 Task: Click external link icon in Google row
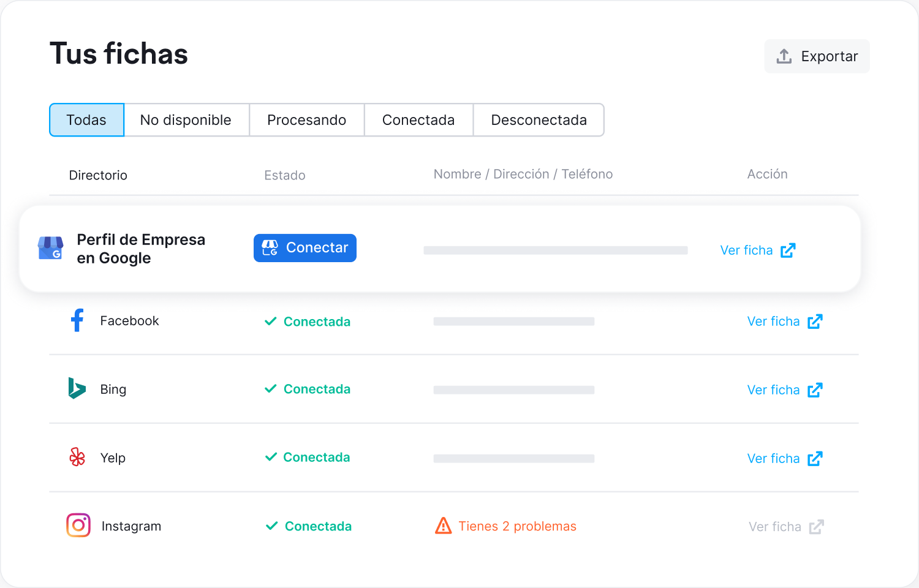coord(788,251)
